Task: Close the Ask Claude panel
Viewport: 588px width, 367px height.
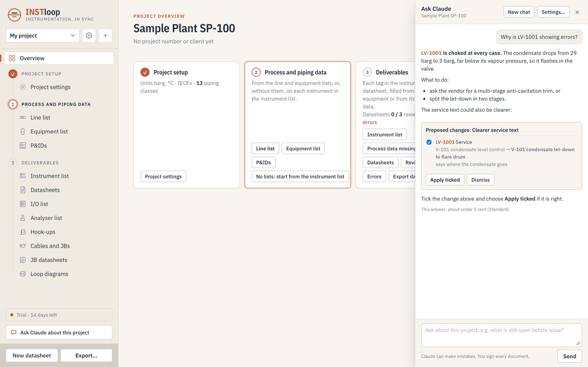Action: [577, 12]
